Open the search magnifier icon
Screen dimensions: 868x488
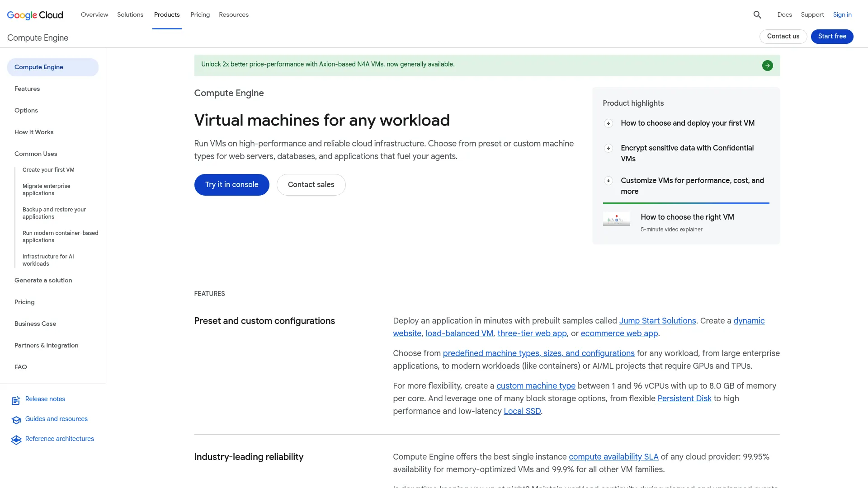tap(757, 15)
